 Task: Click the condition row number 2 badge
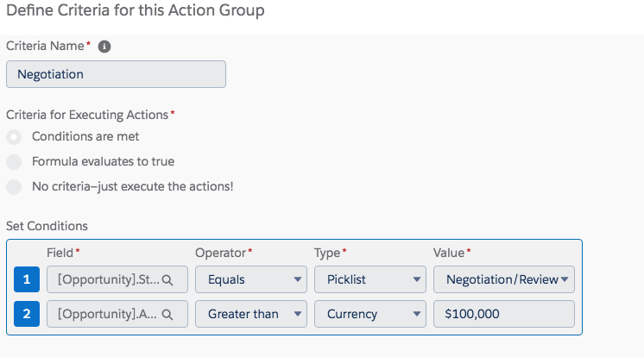point(27,314)
